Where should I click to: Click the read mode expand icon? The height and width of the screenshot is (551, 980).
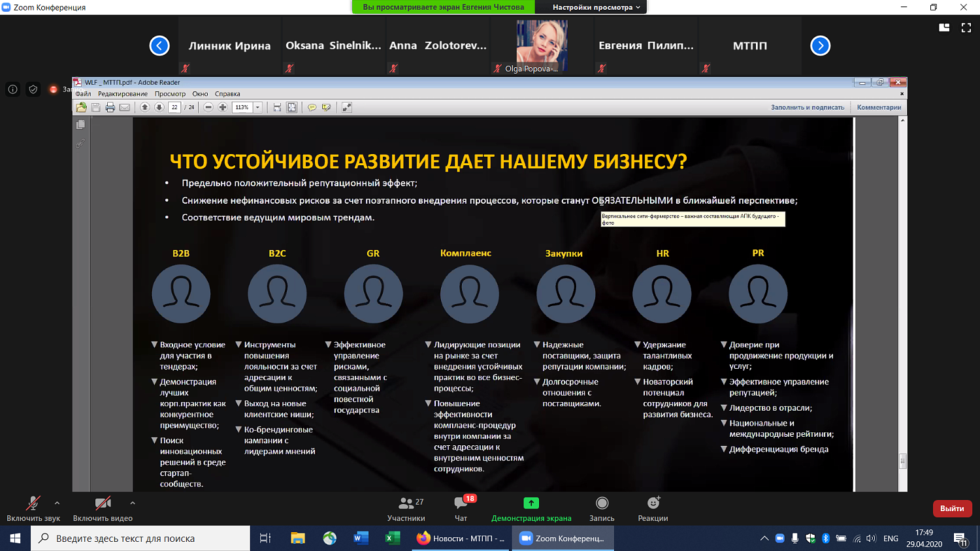coord(347,107)
